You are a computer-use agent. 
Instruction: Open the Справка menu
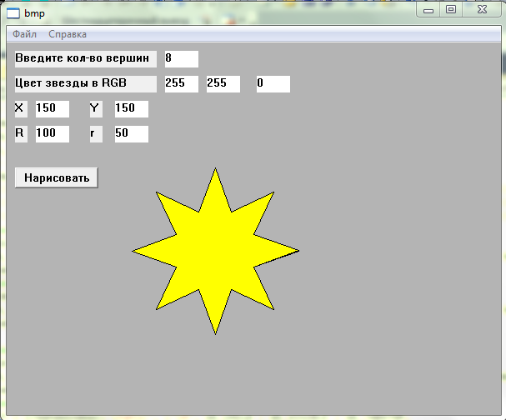click(68, 34)
